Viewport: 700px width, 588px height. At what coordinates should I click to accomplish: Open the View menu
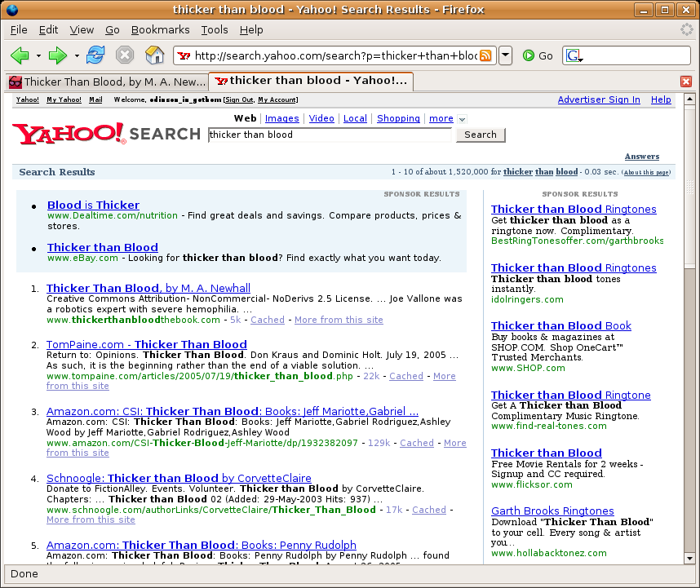[82, 30]
